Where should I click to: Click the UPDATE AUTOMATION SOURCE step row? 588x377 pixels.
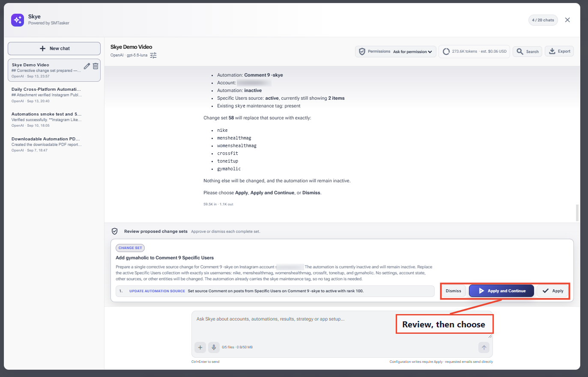tap(275, 291)
